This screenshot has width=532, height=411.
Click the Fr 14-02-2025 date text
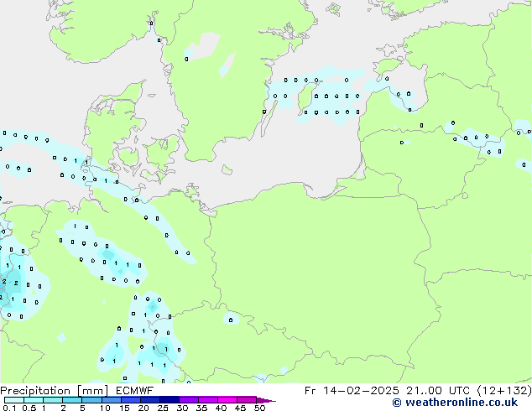[x=352, y=391]
